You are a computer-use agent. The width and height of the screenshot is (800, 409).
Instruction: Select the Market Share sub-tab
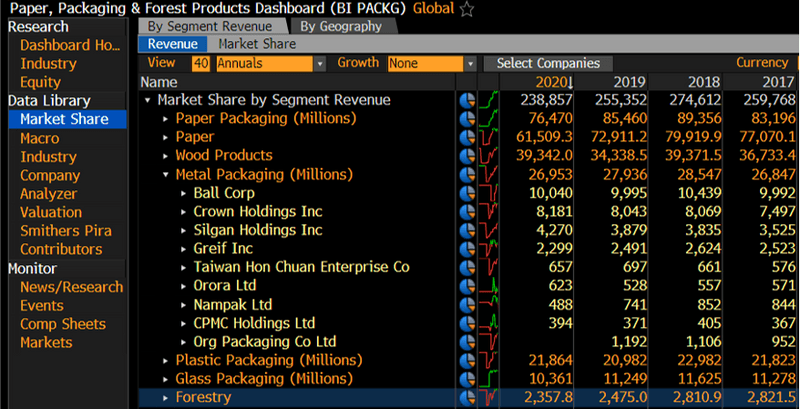click(x=258, y=44)
